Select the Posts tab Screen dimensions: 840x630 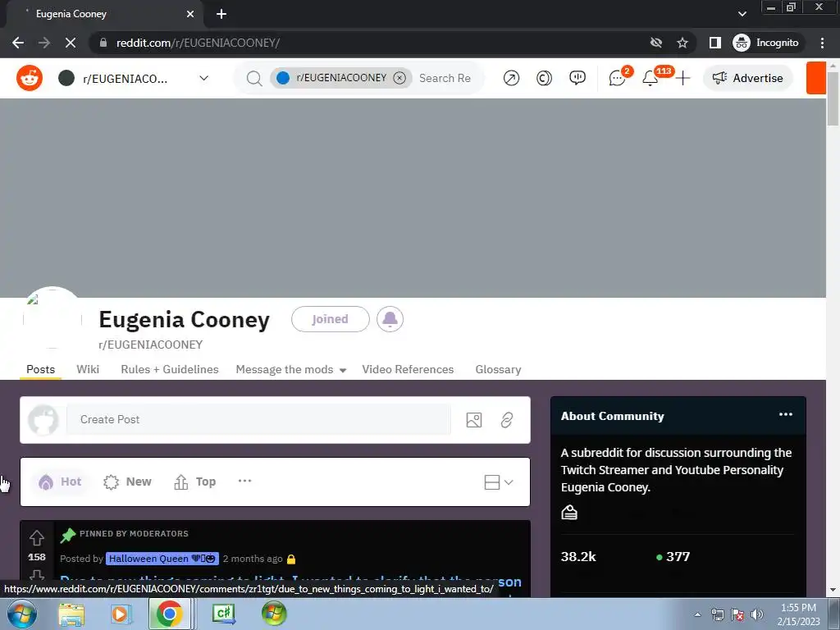[x=41, y=369]
